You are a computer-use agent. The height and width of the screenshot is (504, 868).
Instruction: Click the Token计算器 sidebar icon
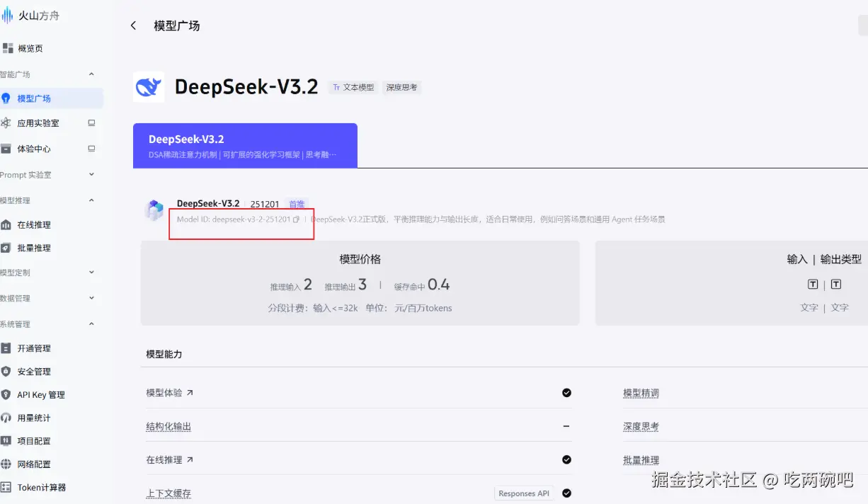coord(6,487)
